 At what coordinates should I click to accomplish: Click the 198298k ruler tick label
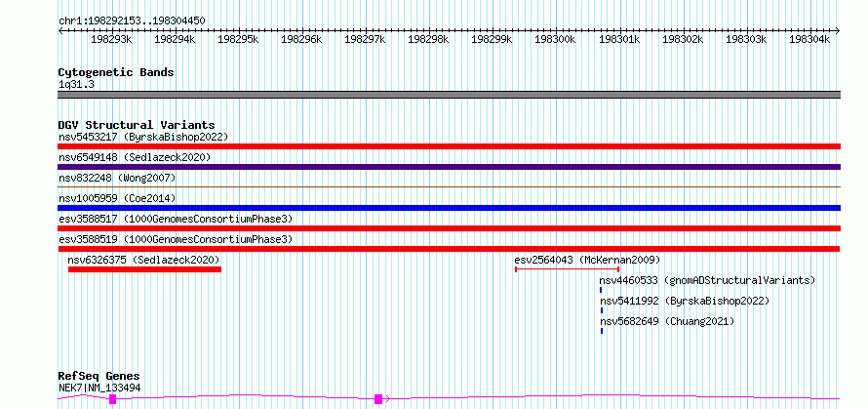[428, 39]
